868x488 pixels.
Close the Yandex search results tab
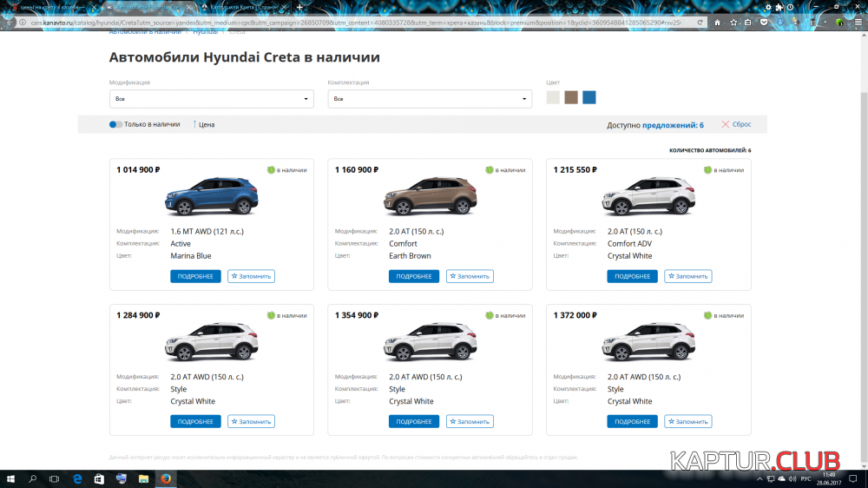(94, 7)
